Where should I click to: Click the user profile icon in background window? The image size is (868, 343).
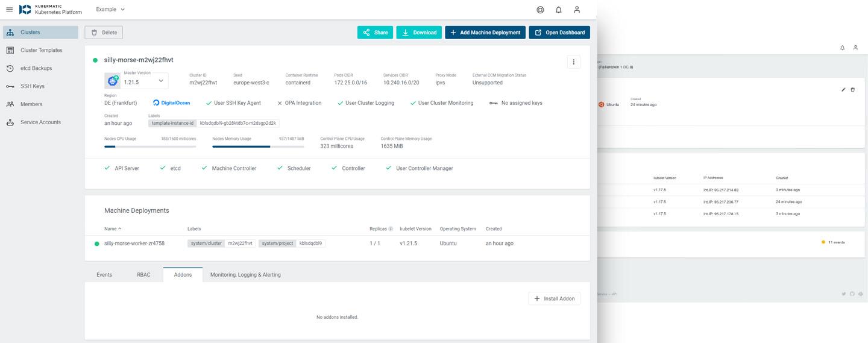click(x=855, y=48)
